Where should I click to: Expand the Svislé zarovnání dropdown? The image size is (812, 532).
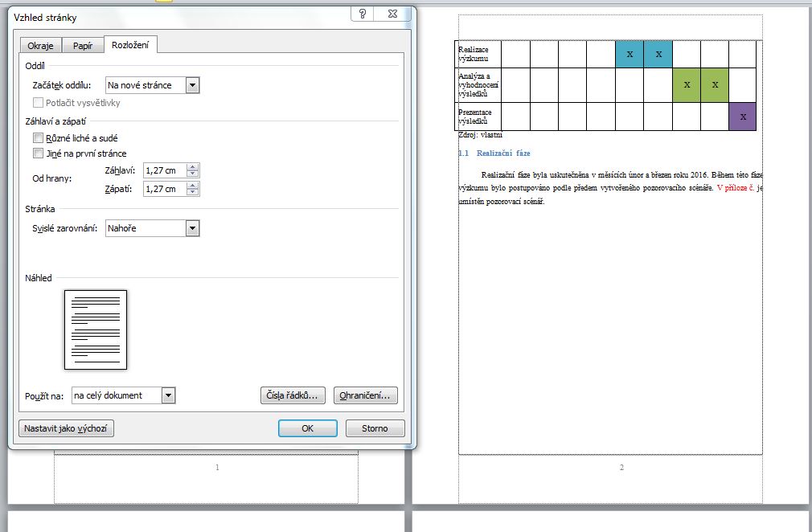tap(192, 229)
